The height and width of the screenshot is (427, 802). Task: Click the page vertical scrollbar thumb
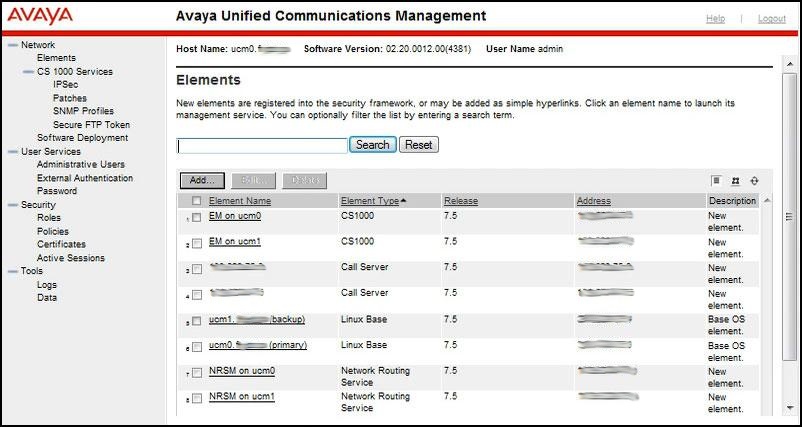point(788,217)
